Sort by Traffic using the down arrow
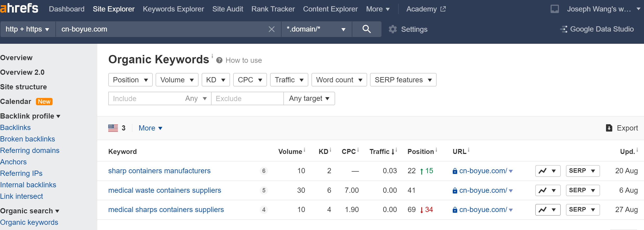Viewport: 644px width, 230px height. [x=393, y=152]
